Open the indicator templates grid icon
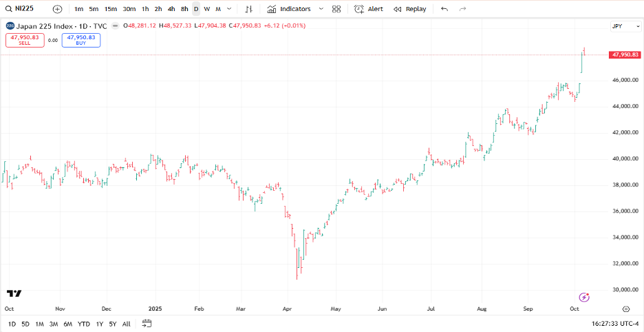 pos(336,9)
